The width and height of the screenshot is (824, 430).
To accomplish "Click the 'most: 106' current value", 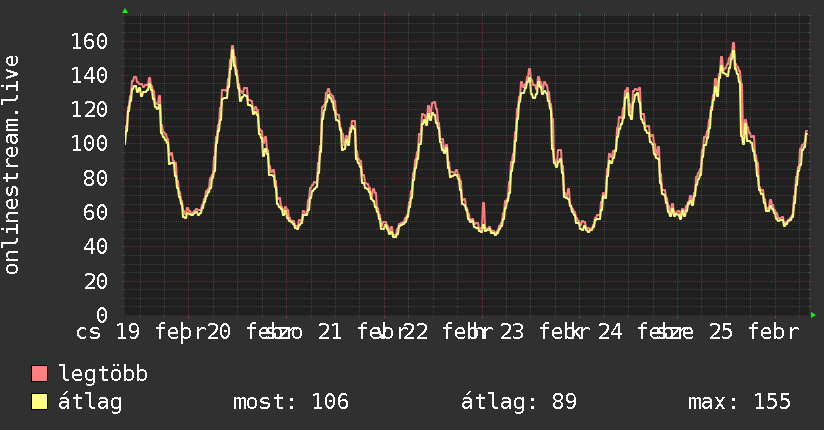I will point(291,402).
